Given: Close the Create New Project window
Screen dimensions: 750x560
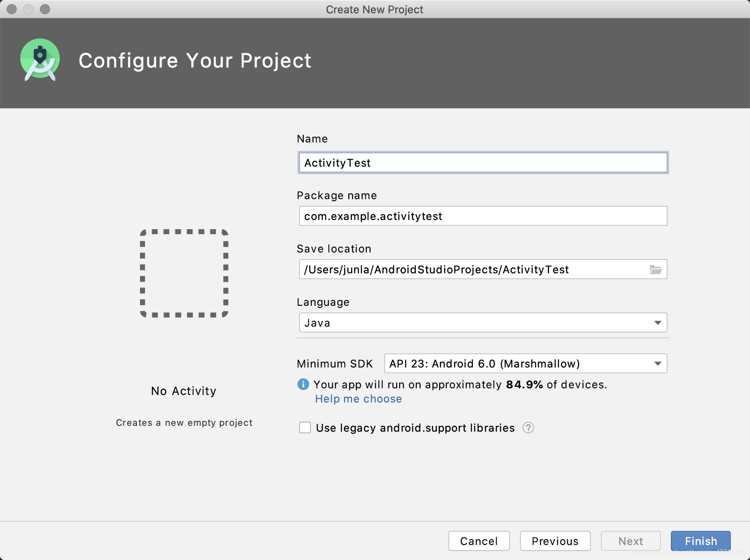Looking at the screenshot, I should point(12,9).
